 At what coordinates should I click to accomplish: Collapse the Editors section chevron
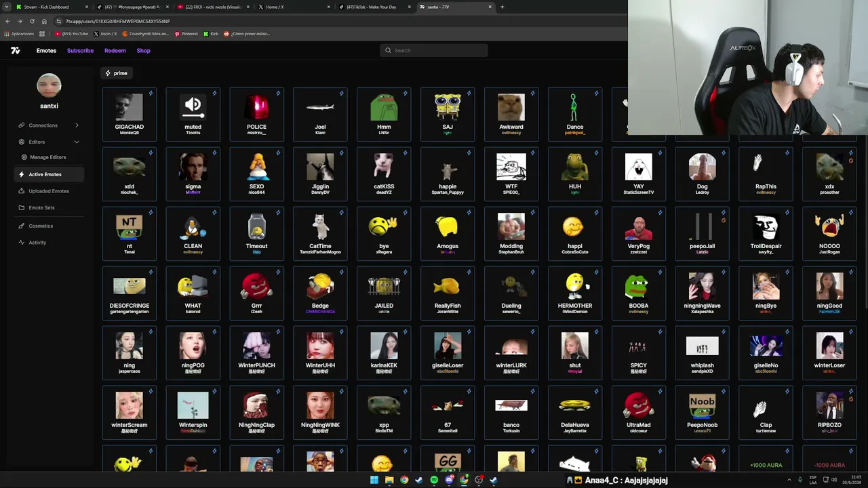pyautogui.click(x=77, y=142)
